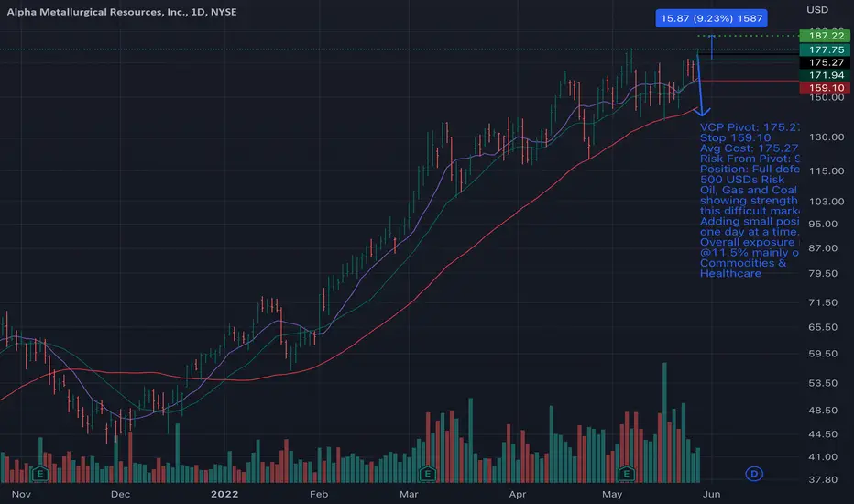Click the 103.00 level on price axis
854x504 pixels.
pos(826,201)
